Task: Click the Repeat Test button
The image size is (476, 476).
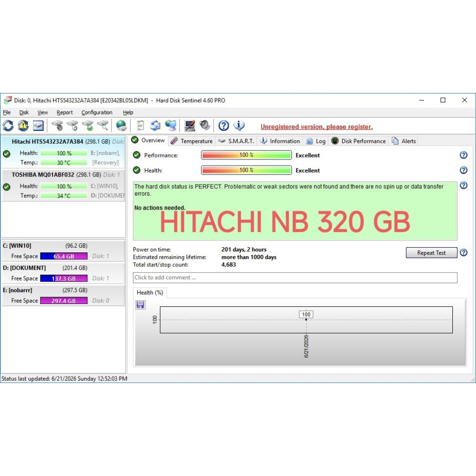Action: pos(431,252)
